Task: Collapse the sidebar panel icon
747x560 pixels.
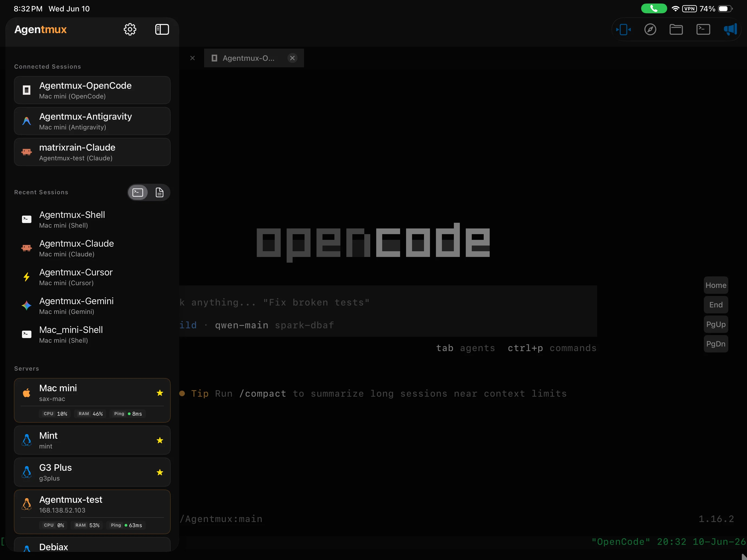Action: (162, 29)
